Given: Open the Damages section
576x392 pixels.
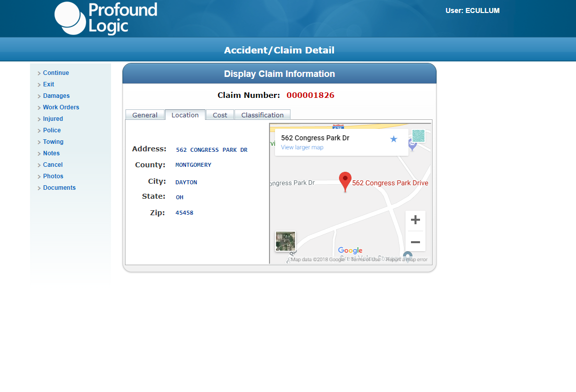Looking at the screenshot, I should (x=56, y=96).
